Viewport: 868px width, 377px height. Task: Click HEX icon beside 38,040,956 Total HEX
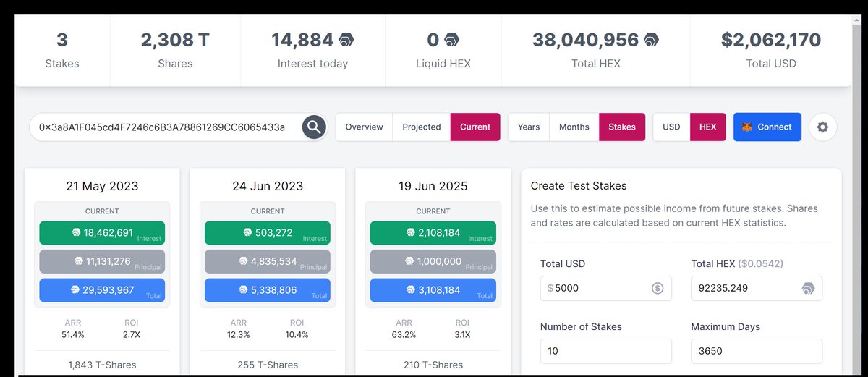point(652,39)
